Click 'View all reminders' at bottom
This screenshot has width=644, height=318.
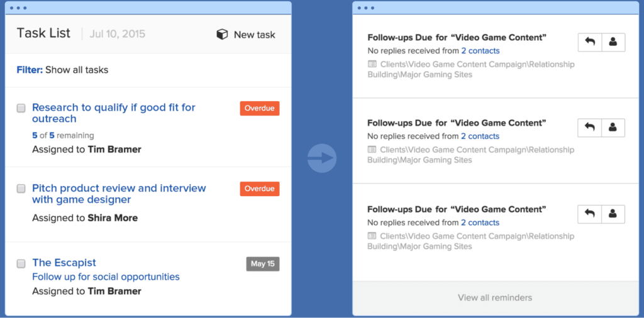495,297
